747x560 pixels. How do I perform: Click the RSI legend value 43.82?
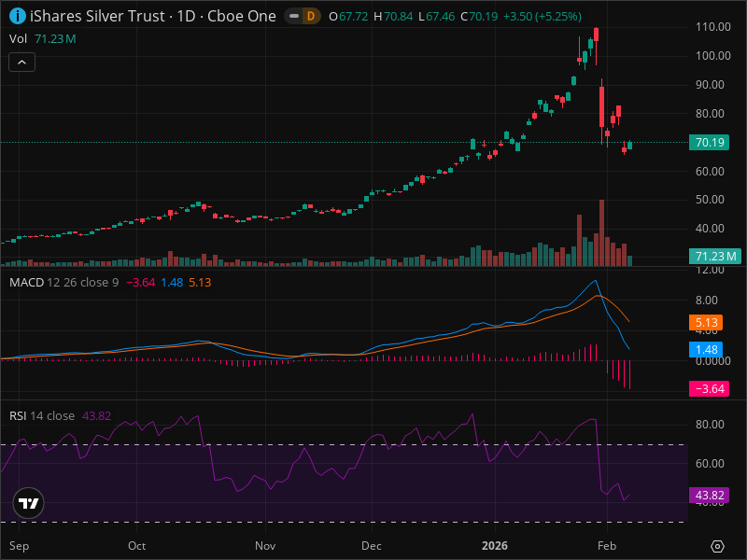click(x=97, y=415)
